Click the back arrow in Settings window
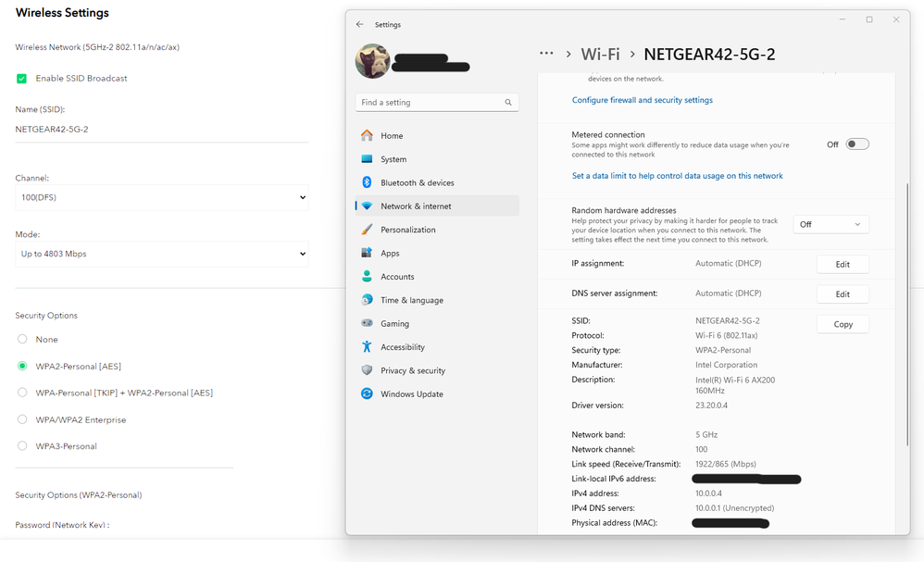924x562 pixels. (x=359, y=25)
